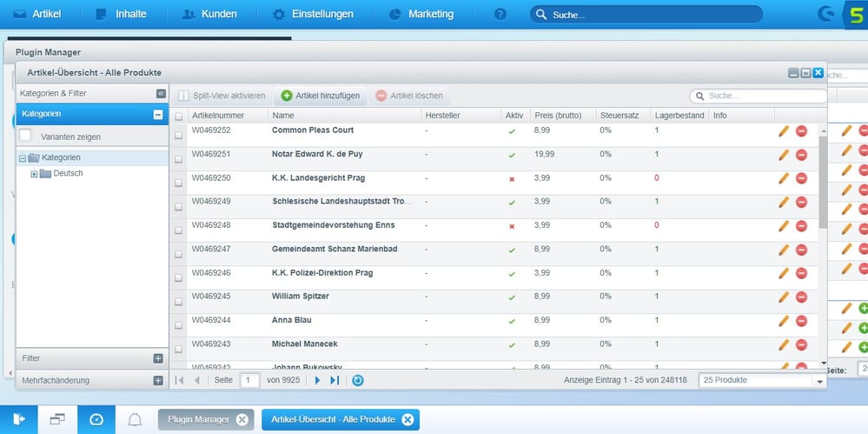The image size is (868, 434).
Task: Open the help question mark icon
Action: [500, 15]
